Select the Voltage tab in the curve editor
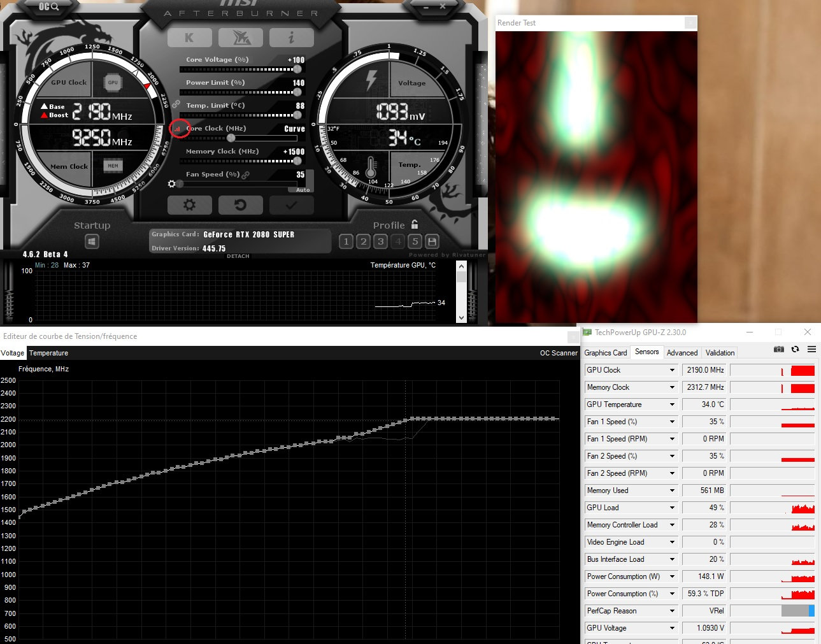This screenshot has height=644, width=821. click(x=13, y=353)
